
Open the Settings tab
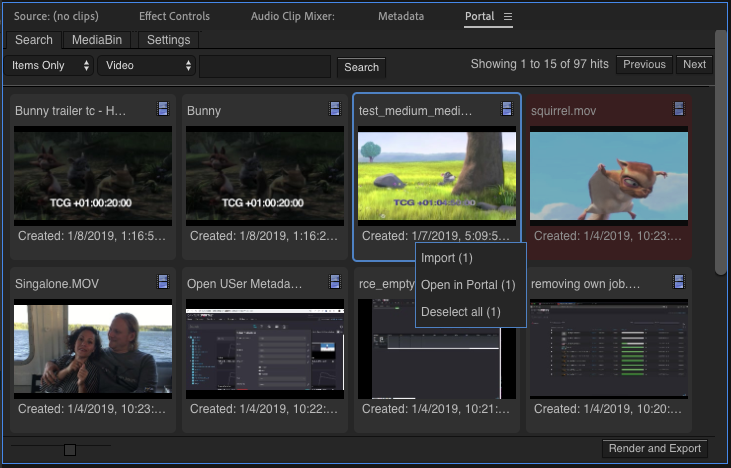coord(168,40)
